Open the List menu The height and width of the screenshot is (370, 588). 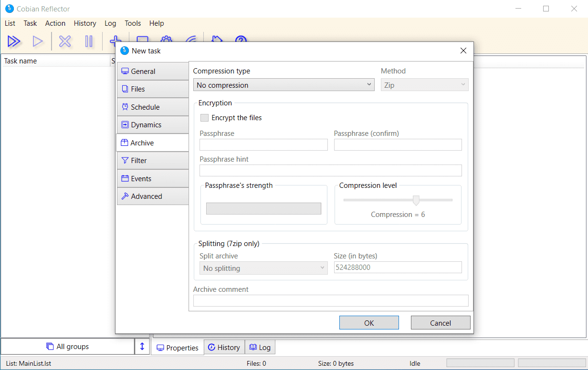click(10, 23)
